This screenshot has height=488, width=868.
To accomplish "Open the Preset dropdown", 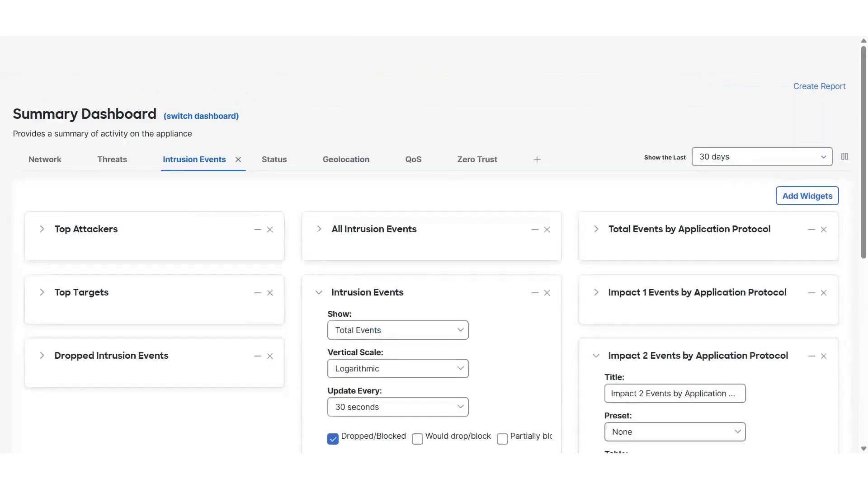I will click(675, 432).
